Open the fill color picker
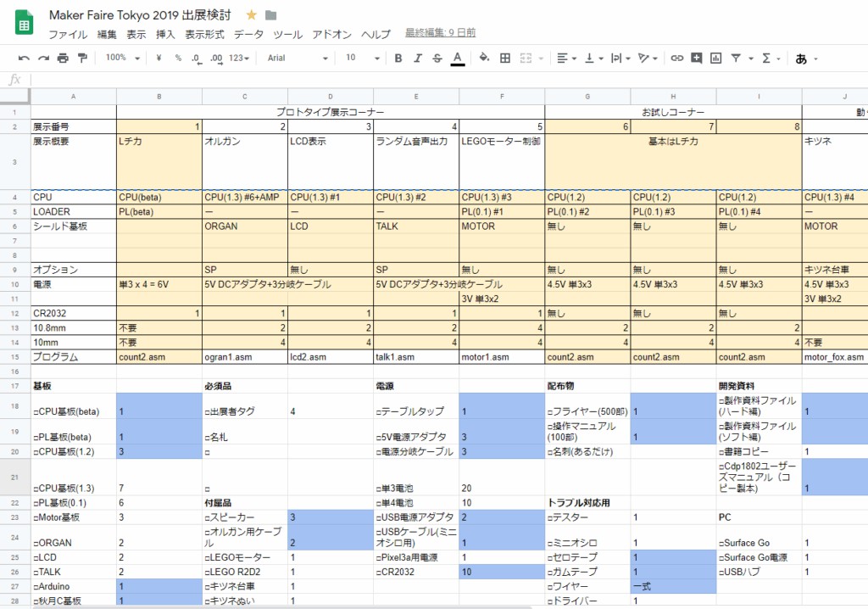Image resolution: width=868 pixels, height=609 pixels. pyautogui.click(x=484, y=59)
